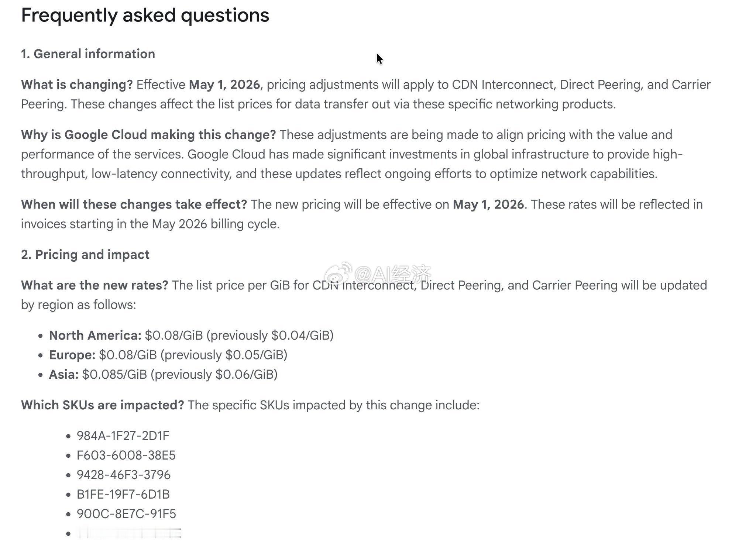Screen dimensions: 756x547
Task: Click SKU B1FE-19F7-6D1B in the list
Action: click(123, 495)
